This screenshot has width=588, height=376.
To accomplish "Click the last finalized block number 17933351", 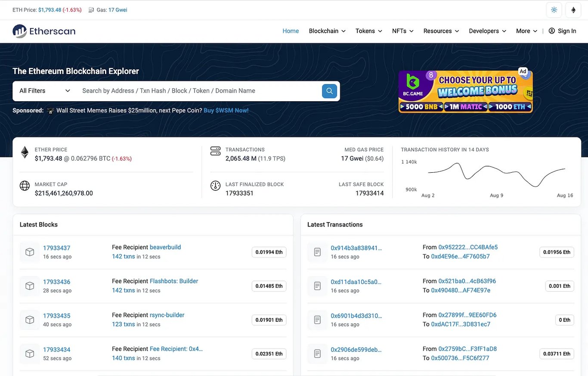I will [239, 193].
